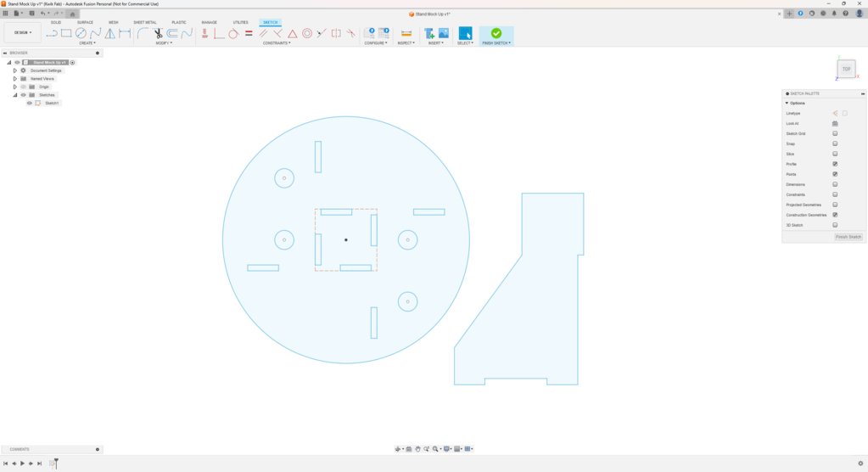Apply the triangle Fix constraint
Viewport: 868px width, 472px height.
[x=292, y=33]
